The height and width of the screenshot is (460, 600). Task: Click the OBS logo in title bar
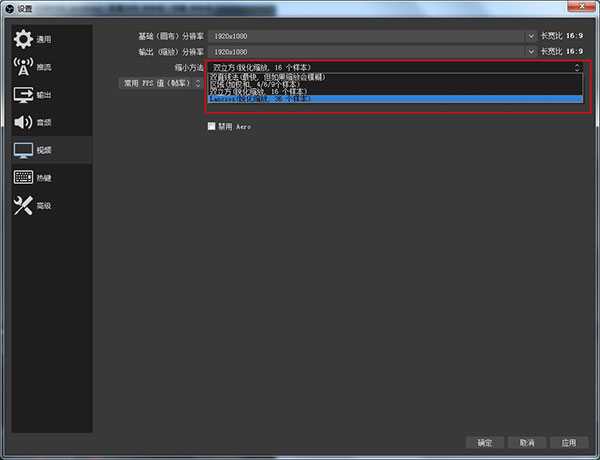pyautogui.click(x=10, y=8)
